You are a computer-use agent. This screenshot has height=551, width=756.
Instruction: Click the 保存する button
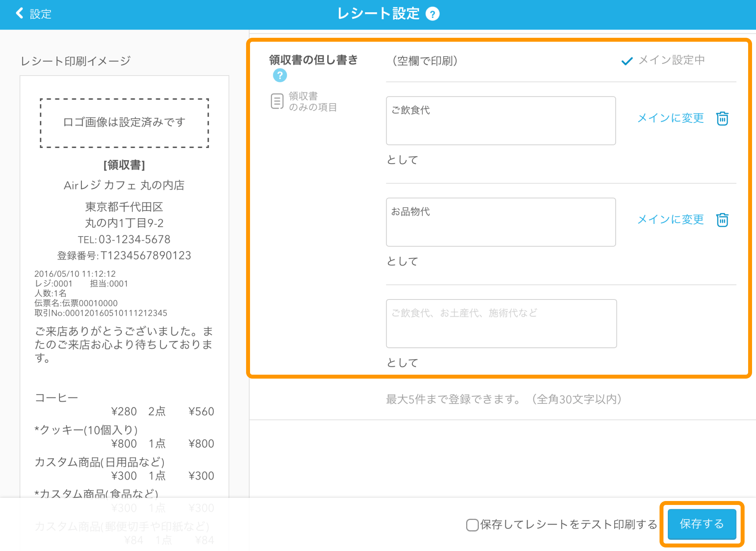pyautogui.click(x=701, y=524)
